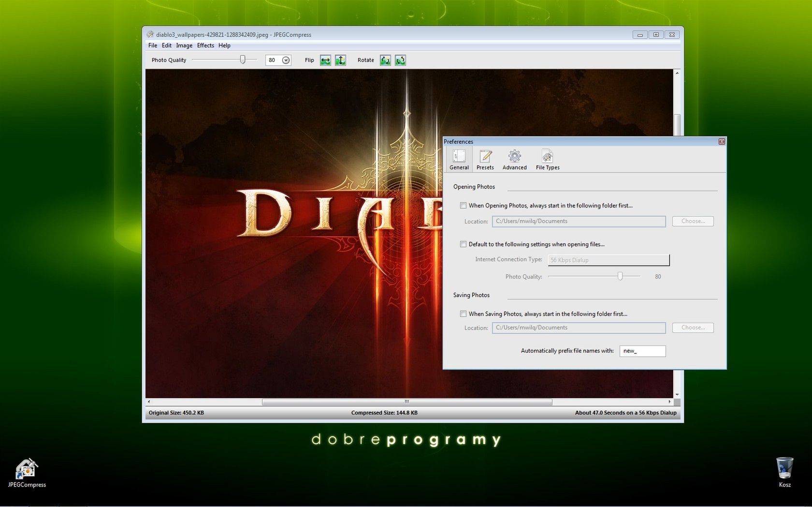The width and height of the screenshot is (812, 507).
Task: Open the File Types preferences tab
Action: 548,160
